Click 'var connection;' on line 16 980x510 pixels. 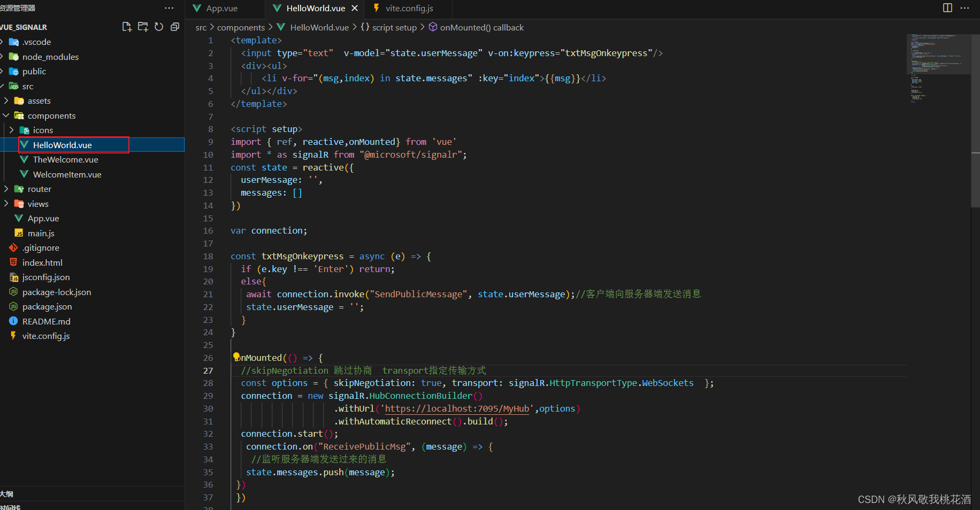click(269, 230)
